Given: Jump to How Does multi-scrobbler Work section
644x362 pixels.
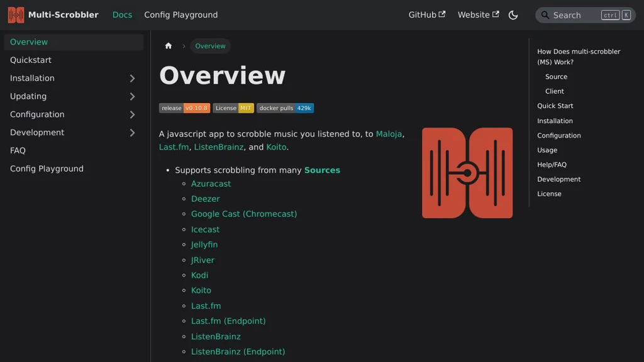Looking at the screenshot, I should [579, 57].
